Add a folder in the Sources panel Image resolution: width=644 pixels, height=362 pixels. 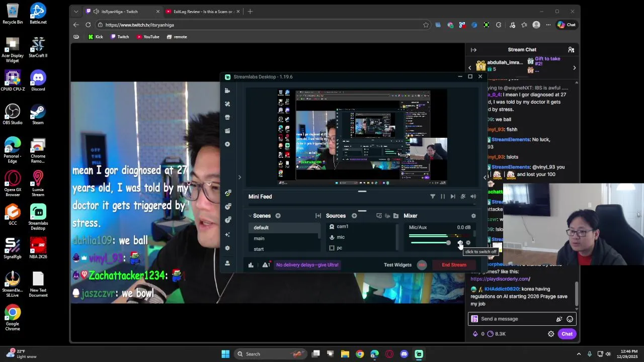[x=396, y=216]
